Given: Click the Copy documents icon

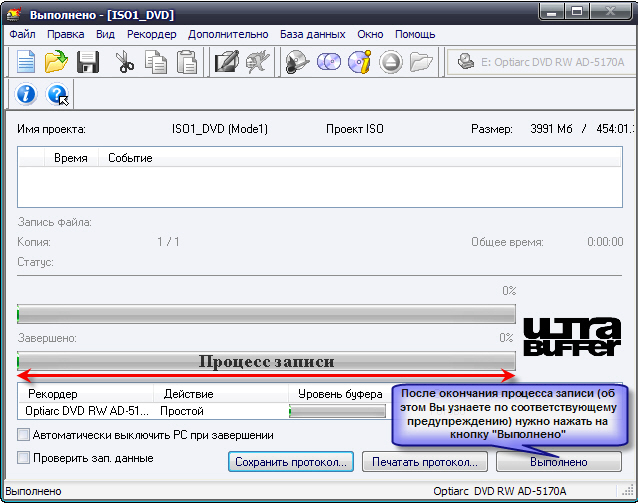Looking at the screenshot, I should pos(155,62).
